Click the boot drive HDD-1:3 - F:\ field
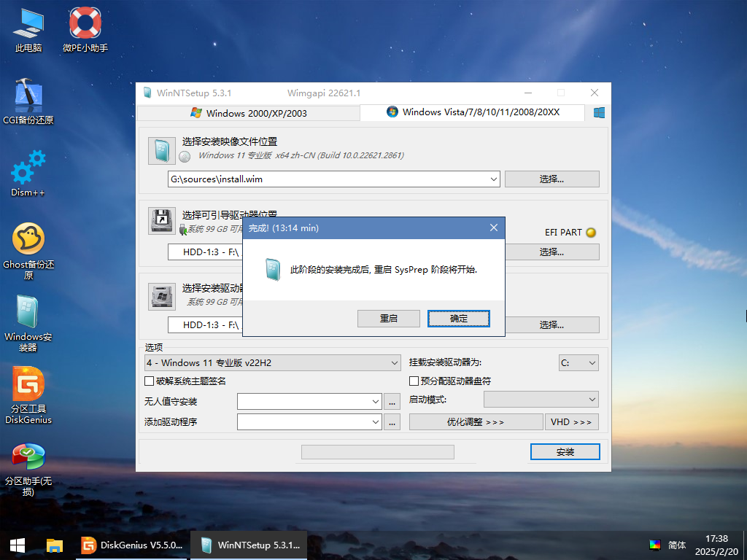The image size is (747, 560). coord(205,252)
